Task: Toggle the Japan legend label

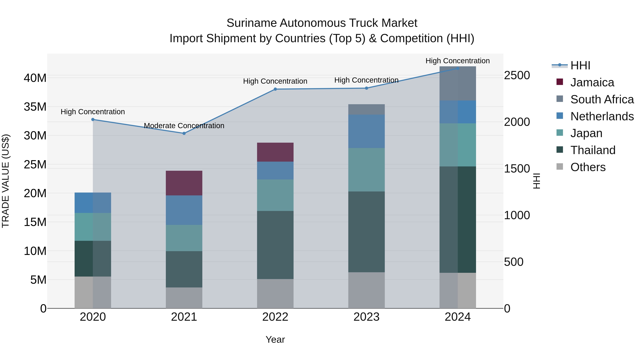Action: point(586,133)
